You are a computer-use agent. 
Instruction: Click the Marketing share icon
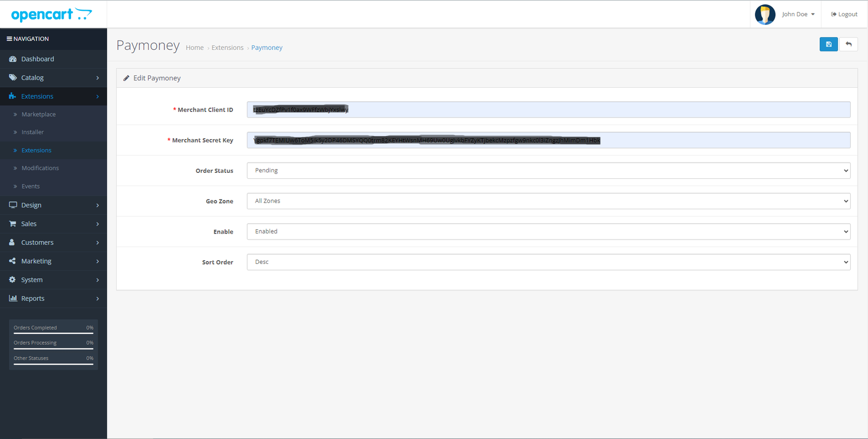[x=12, y=261]
